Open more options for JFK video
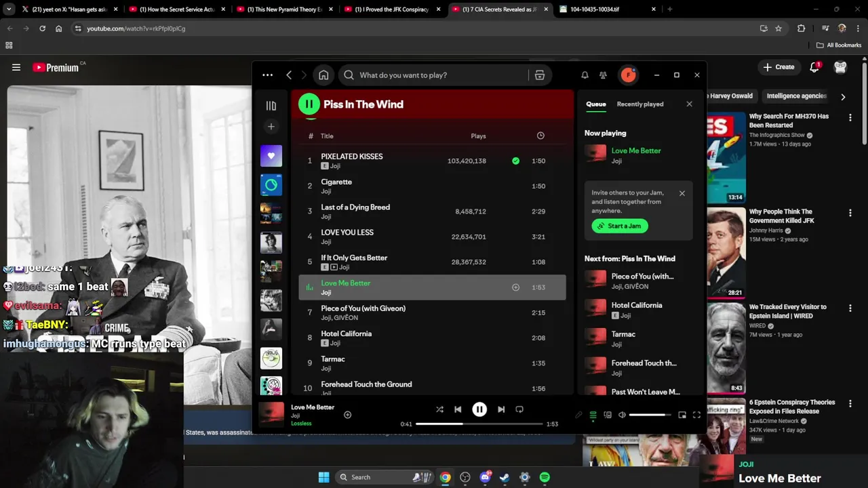The image size is (868, 488). coord(850,213)
